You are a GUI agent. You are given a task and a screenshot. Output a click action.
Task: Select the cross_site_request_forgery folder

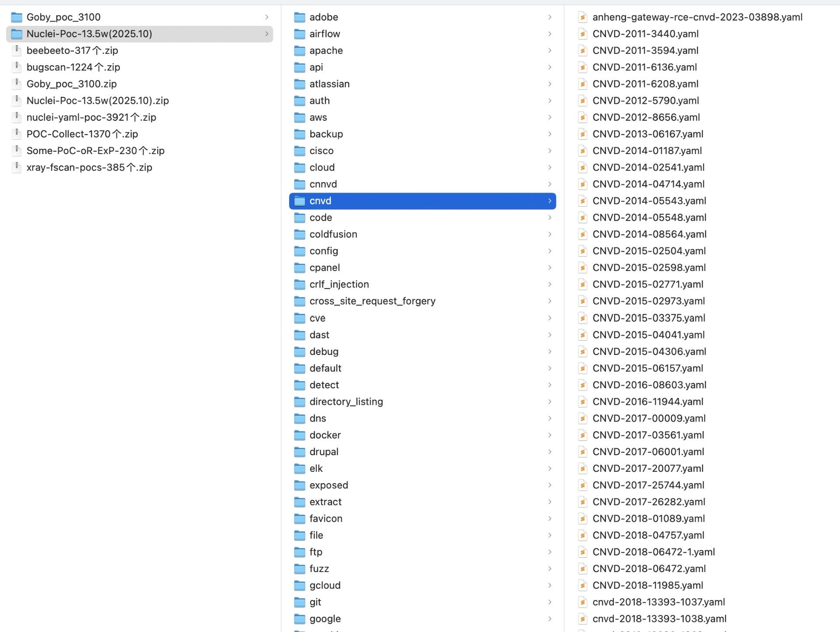pos(372,301)
